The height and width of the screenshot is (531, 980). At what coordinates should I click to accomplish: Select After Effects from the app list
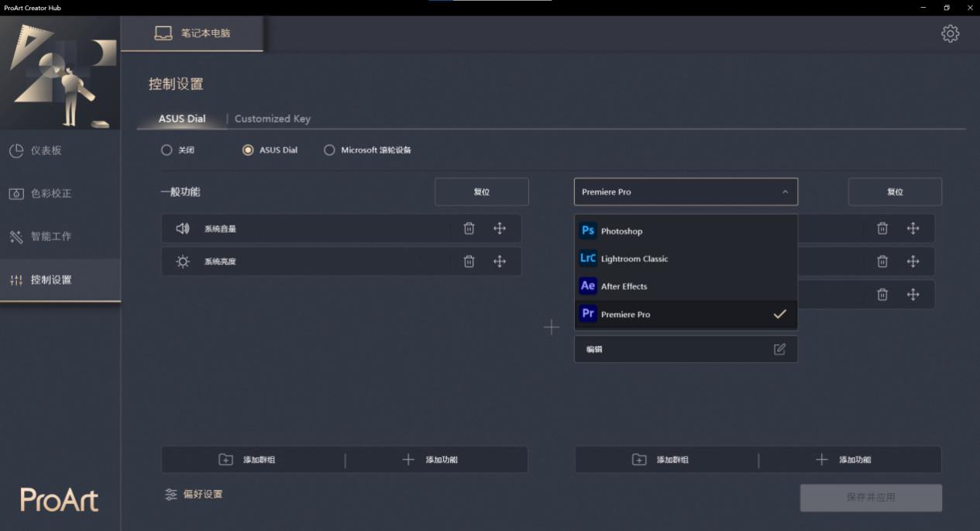point(624,287)
